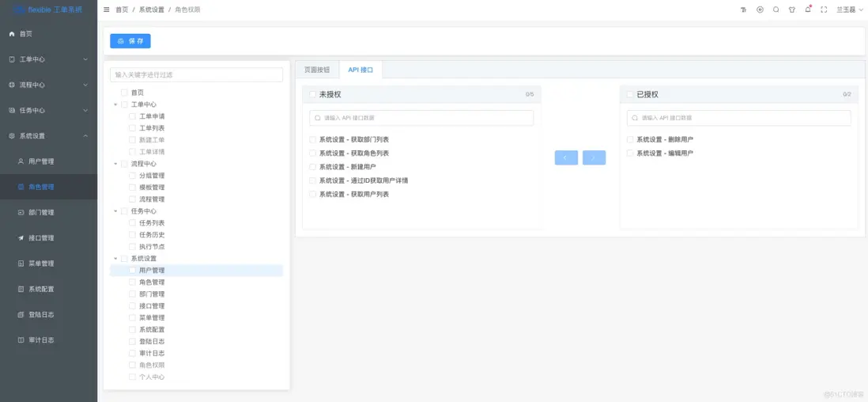Click the 流程中心 sidebar icon

[12, 85]
